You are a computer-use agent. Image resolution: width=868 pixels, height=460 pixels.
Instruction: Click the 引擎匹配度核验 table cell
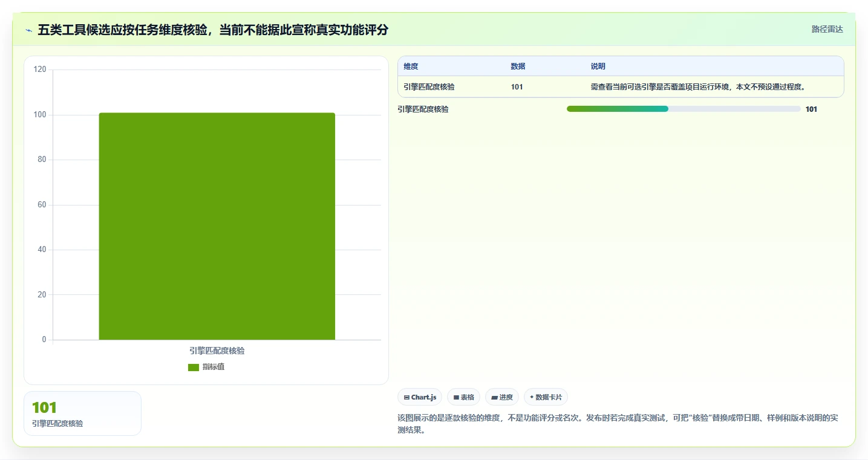pos(429,87)
